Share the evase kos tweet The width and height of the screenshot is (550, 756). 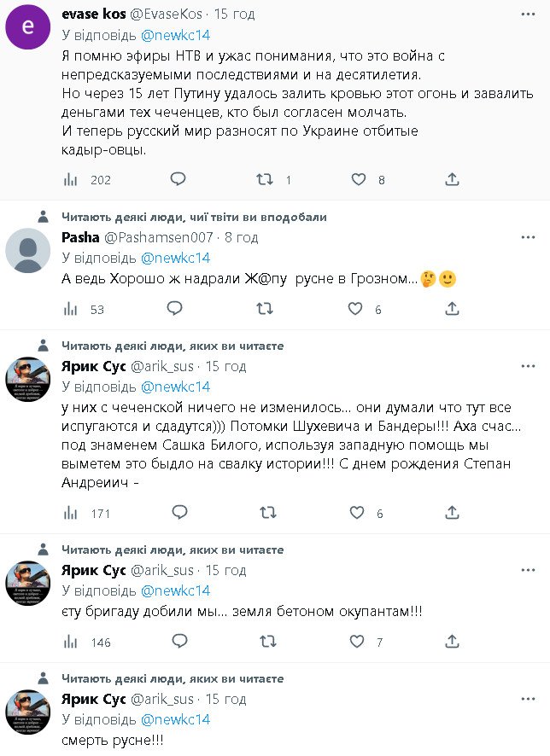[x=453, y=179]
